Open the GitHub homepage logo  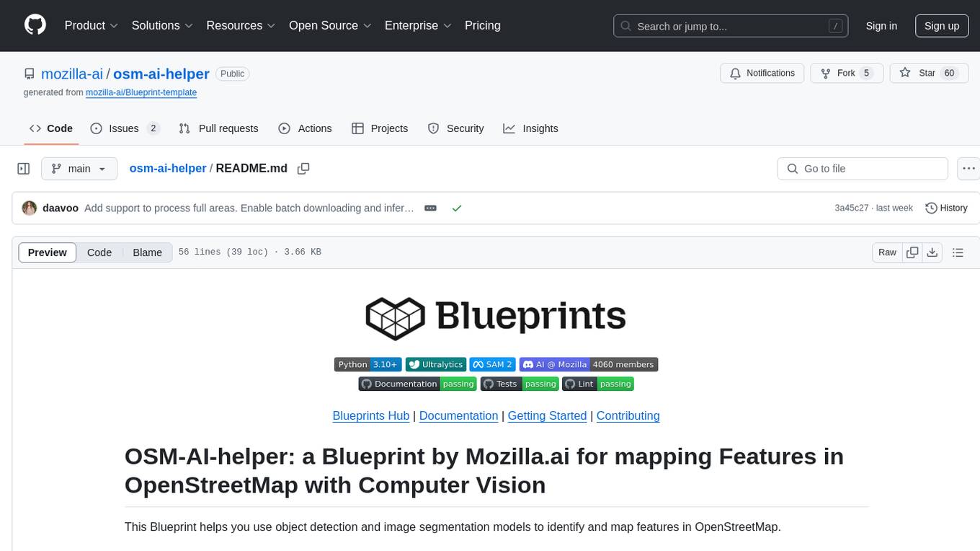pos(35,25)
